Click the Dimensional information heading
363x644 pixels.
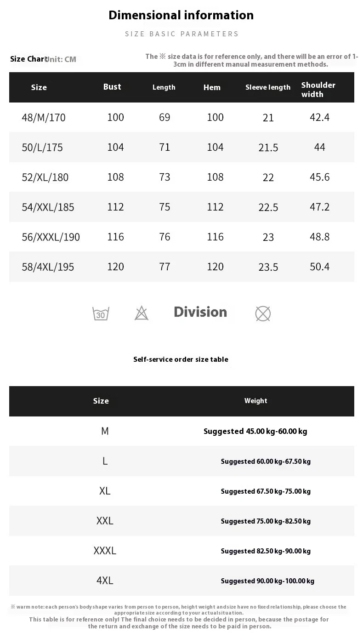(181, 15)
